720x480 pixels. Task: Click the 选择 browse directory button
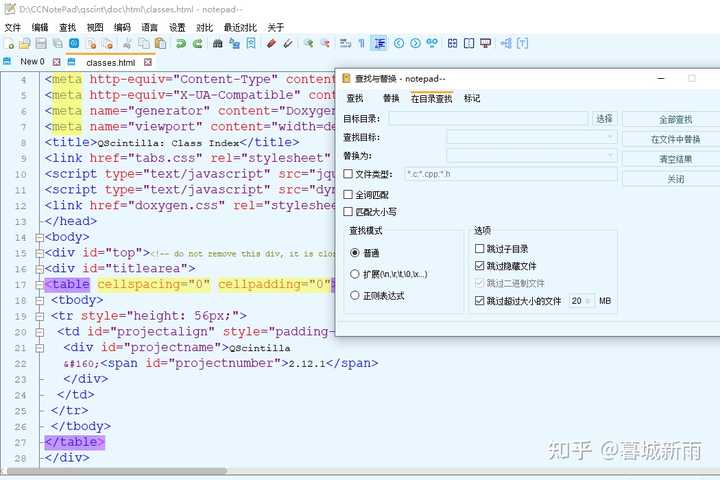click(604, 119)
